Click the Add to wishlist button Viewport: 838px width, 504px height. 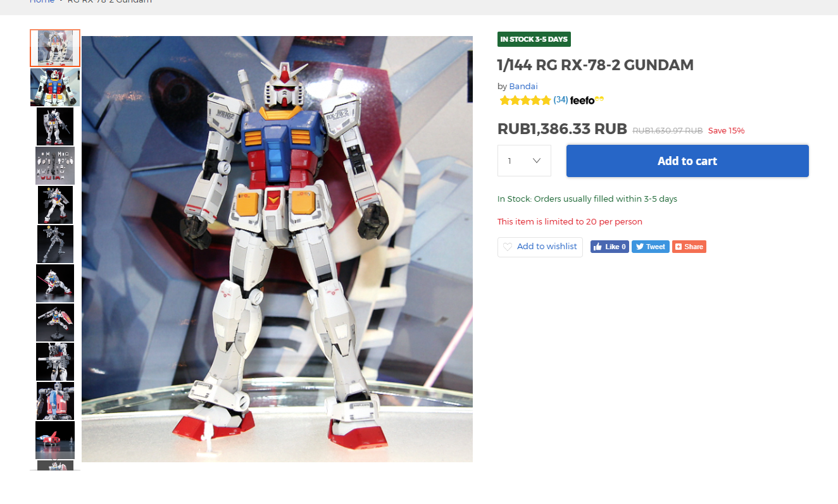(x=540, y=247)
